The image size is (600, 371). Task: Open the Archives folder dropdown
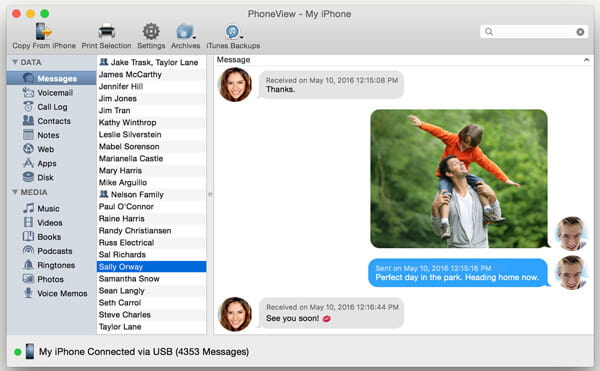[186, 32]
